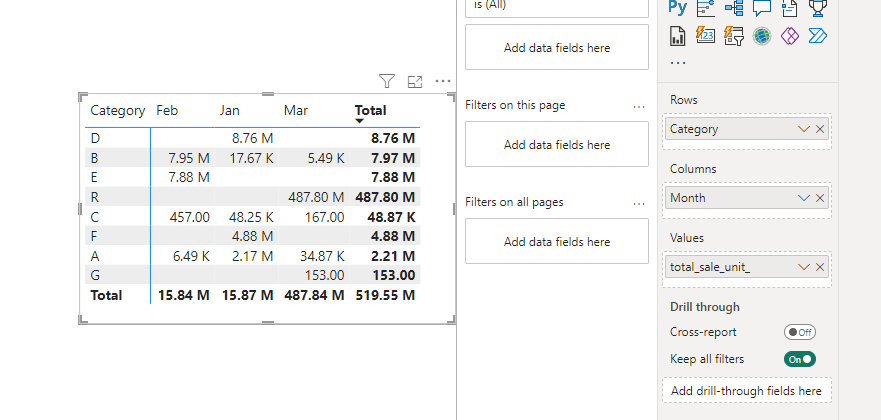Click the Total row label
881x420 pixels.
pyautogui.click(x=106, y=295)
